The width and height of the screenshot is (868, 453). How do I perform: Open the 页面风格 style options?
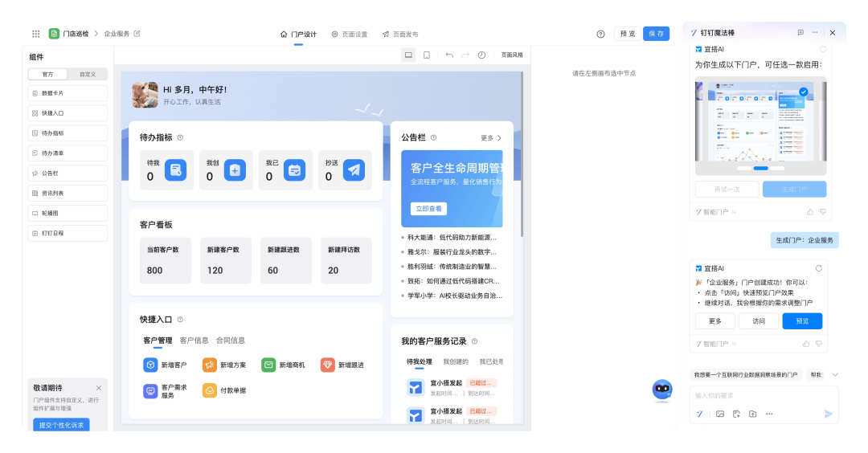[x=512, y=55]
